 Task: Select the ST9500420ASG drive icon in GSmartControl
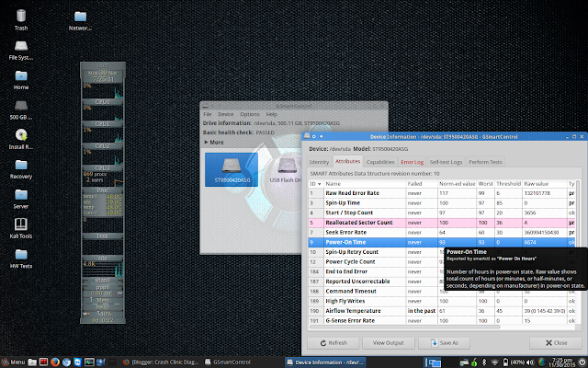[232, 169]
